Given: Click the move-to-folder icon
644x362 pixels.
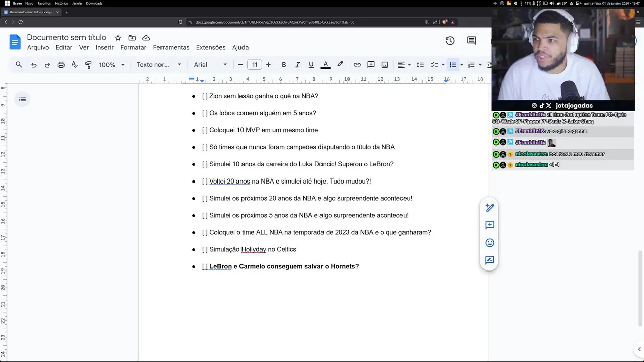Looking at the screenshot, I should coord(132,38).
